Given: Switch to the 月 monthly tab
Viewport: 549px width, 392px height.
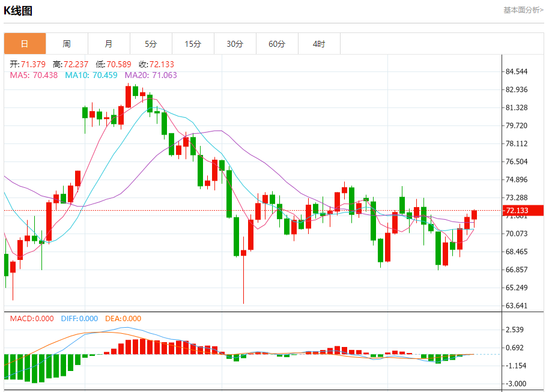Looking at the screenshot, I should tap(109, 44).
